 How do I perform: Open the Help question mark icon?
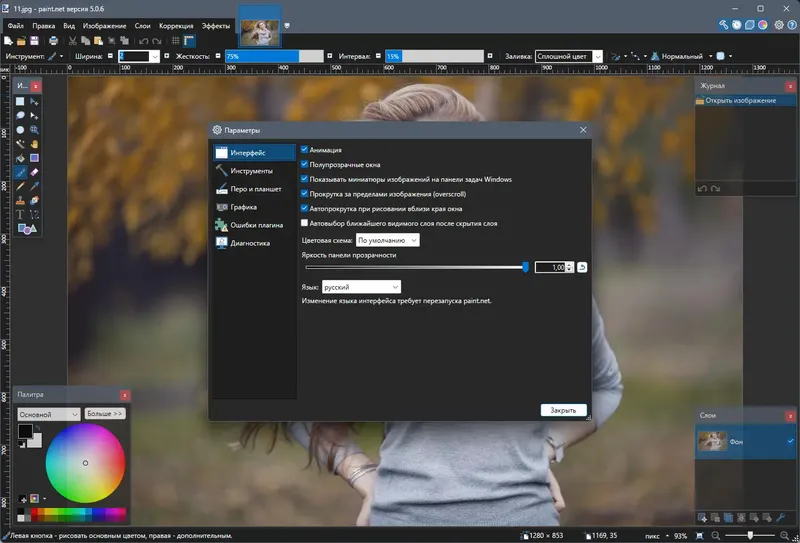(x=792, y=24)
